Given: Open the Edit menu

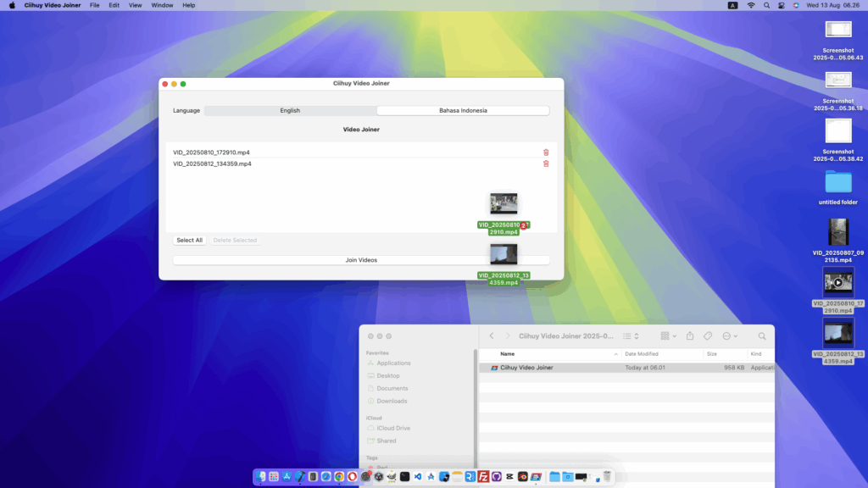Looking at the screenshot, I should point(114,6).
